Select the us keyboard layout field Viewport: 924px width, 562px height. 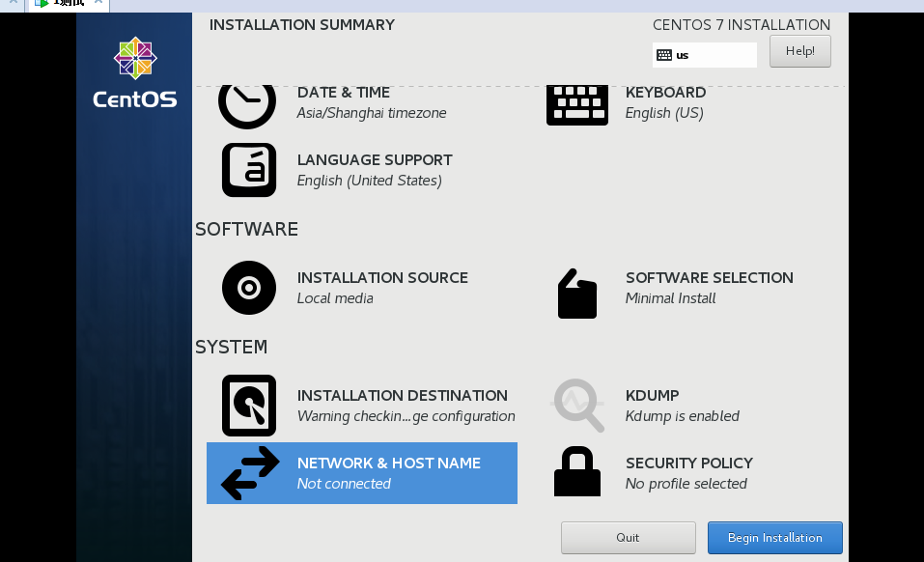704,55
